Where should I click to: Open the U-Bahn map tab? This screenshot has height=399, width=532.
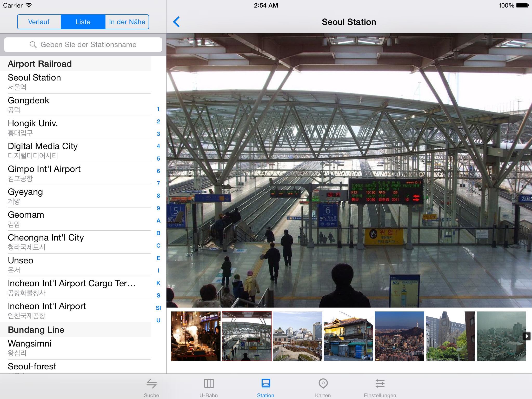[x=209, y=384]
